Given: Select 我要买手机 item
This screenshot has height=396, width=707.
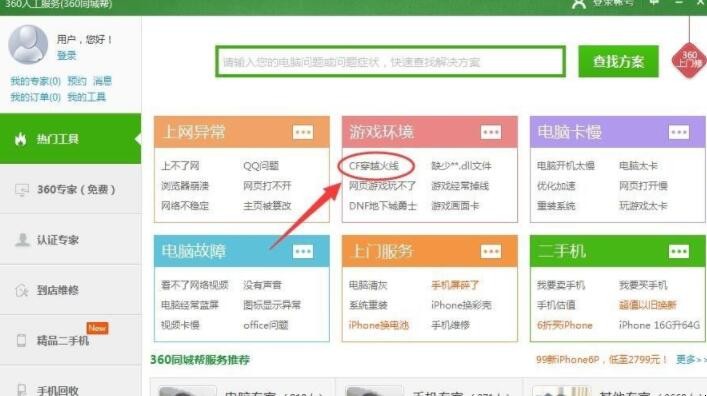Looking at the screenshot, I should pos(643,285).
